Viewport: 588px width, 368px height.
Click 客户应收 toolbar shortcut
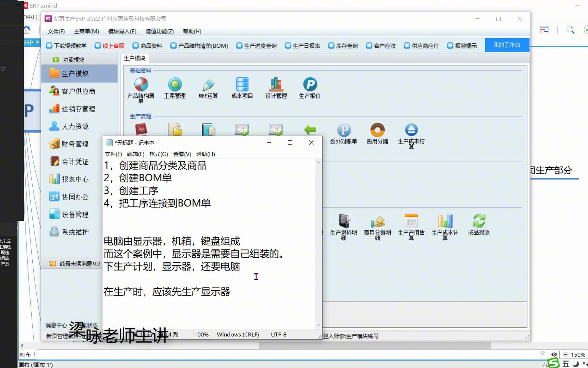click(381, 46)
